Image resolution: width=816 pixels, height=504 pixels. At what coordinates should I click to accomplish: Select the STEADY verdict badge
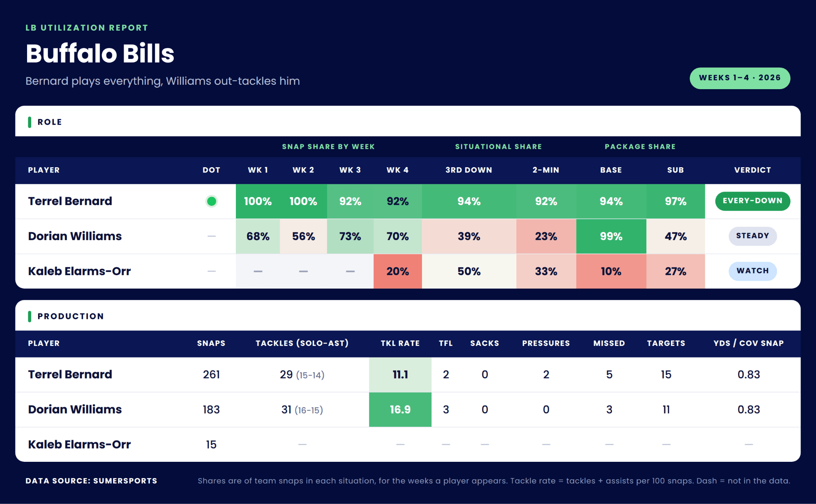tap(752, 236)
